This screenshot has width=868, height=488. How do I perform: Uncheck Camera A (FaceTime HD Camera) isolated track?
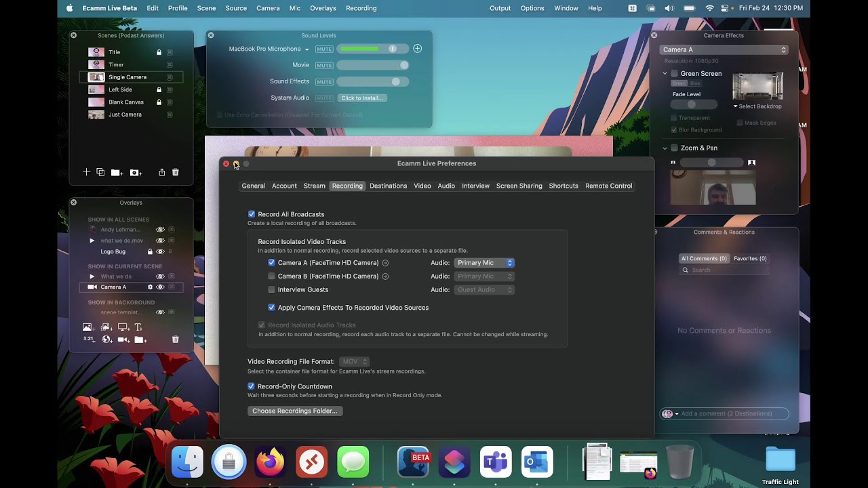pyautogui.click(x=272, y=263)
